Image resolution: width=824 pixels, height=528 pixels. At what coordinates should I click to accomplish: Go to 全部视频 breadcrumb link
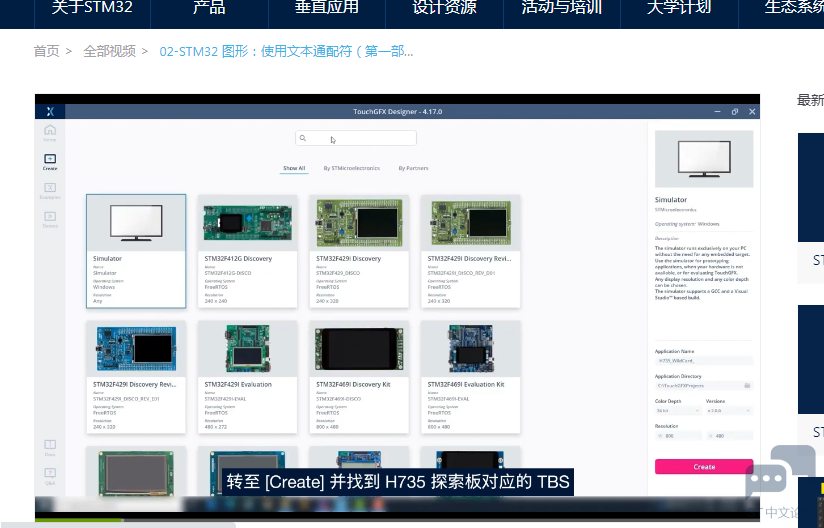109,51
